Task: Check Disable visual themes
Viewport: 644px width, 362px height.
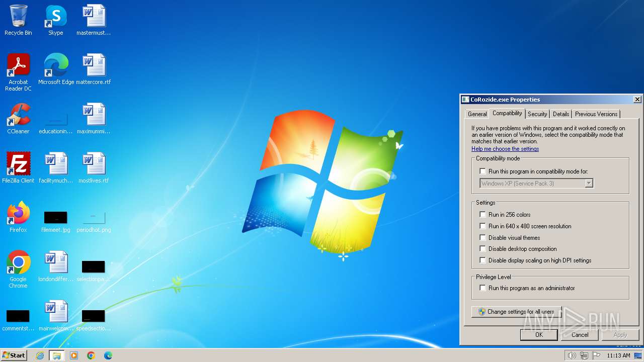Action: 483,238
